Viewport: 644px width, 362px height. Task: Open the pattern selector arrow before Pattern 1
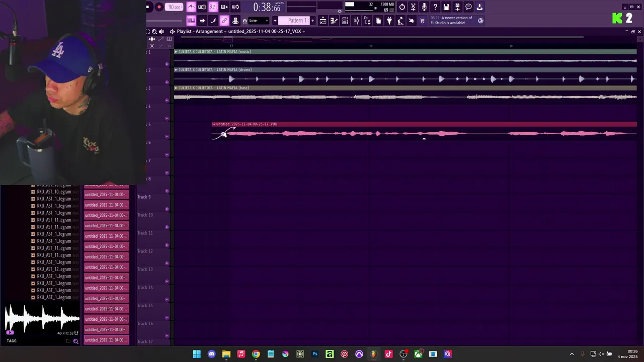click(x=275, y=21)
